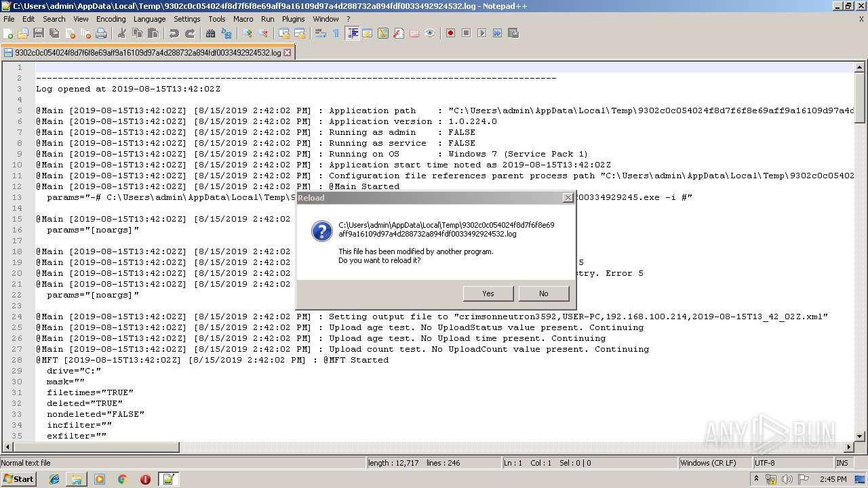868x488 pixels.
Task: Click the UTF-8 encoding status field
Action: click(x=793, y=463)
